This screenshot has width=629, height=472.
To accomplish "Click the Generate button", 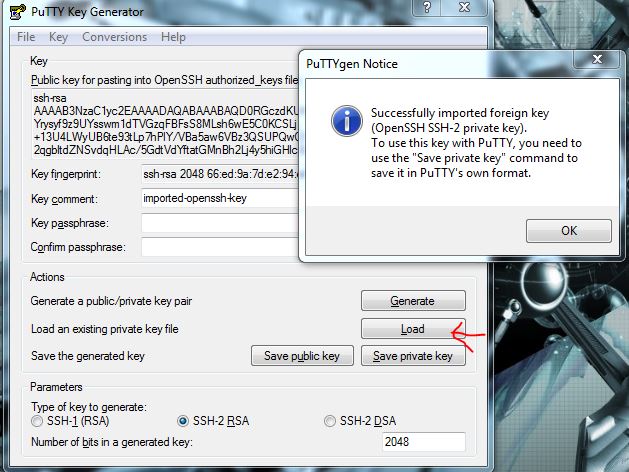I will (x=413, y=301).
